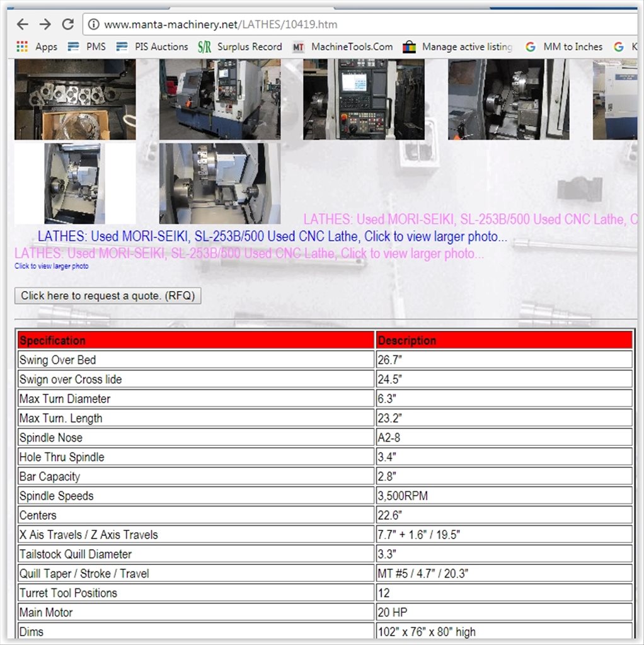Select the 7.7" + 1.6" / 19.5" cell
Viewport: 644px width, 645px height.
pos(504,535)
